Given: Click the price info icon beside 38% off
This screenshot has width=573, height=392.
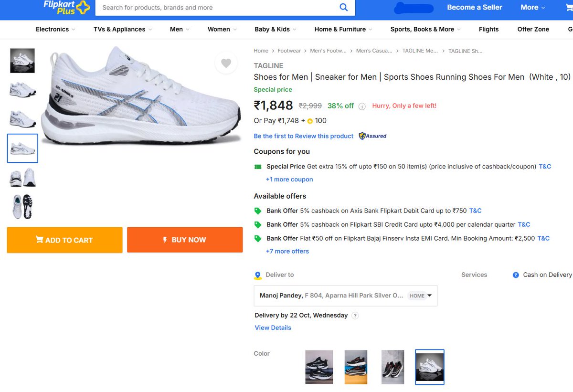Looking at the screenshot, I should pyautogui.click(x=362, y=106).
